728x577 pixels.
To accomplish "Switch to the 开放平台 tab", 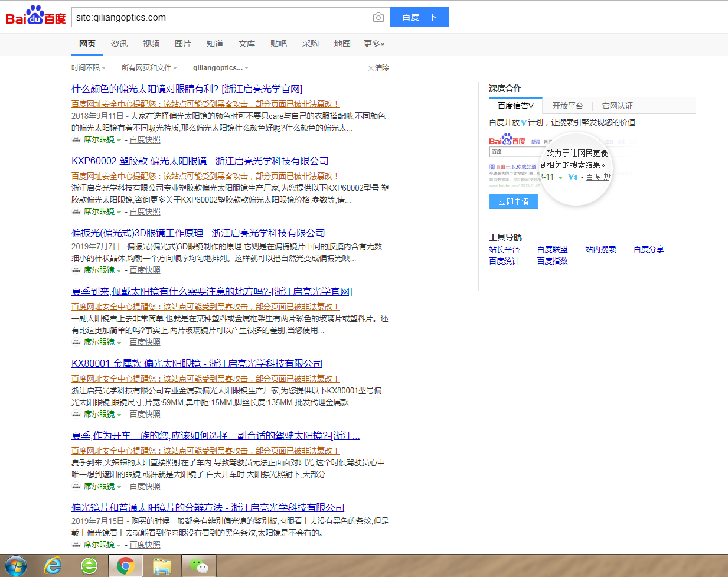I will point(567,106).
